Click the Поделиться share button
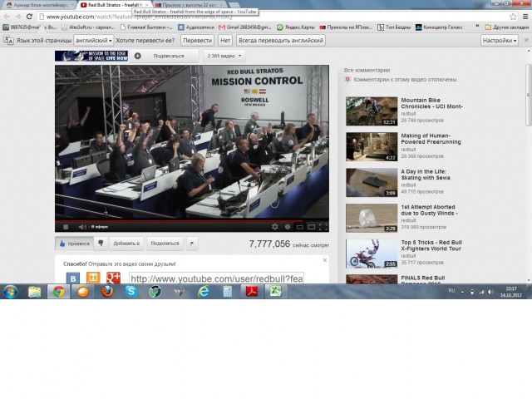This screenshot has height=399, width=532. (x=165, y=244)
